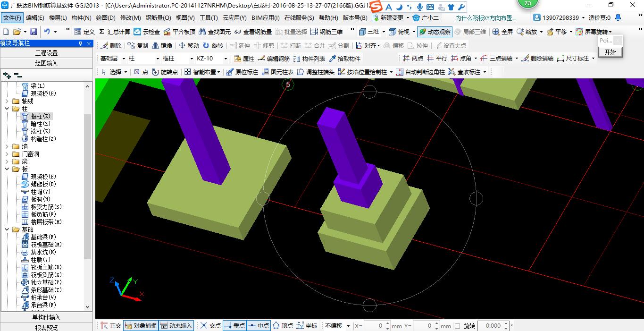Click 全屏 fullscreen icon
Screen dimensions: 644x331
pos(502,32)
